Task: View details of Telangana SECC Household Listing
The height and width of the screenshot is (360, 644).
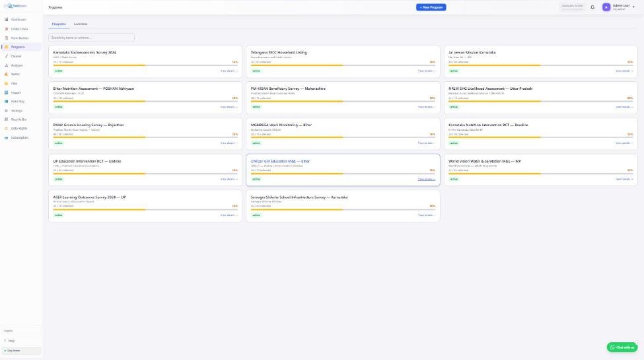Action: click(427, 71)
